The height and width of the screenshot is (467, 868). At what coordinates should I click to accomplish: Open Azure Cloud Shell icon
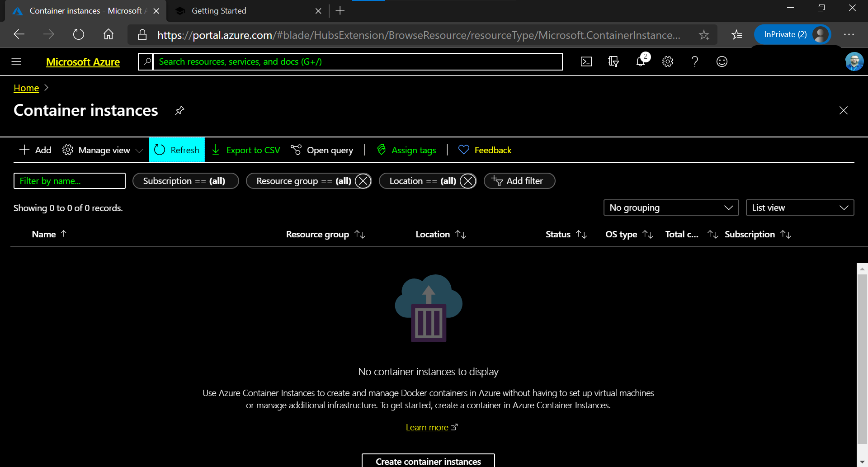586,62
